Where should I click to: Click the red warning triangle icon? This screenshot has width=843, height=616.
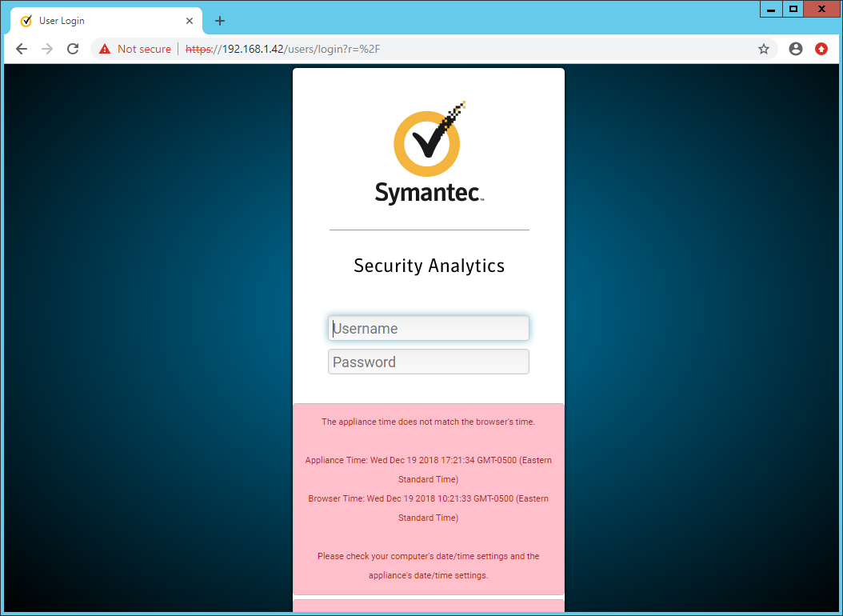(104, 49)
